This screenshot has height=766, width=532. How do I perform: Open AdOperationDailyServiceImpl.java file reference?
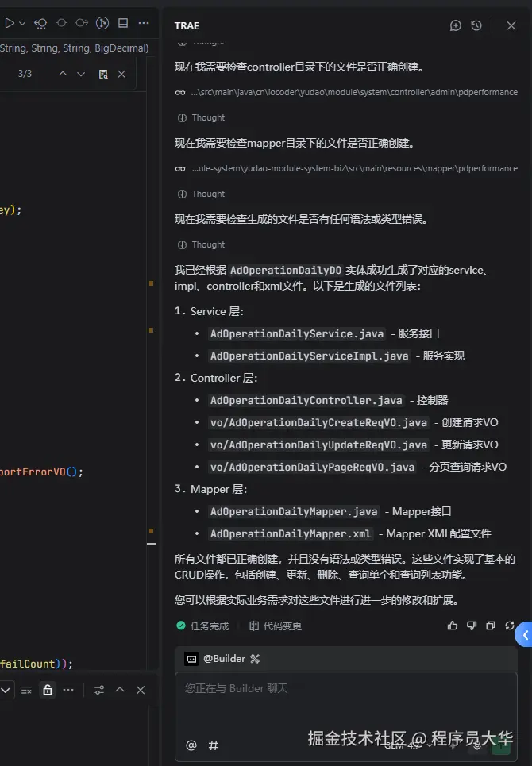pyautogui.click(x=309, y=356)
